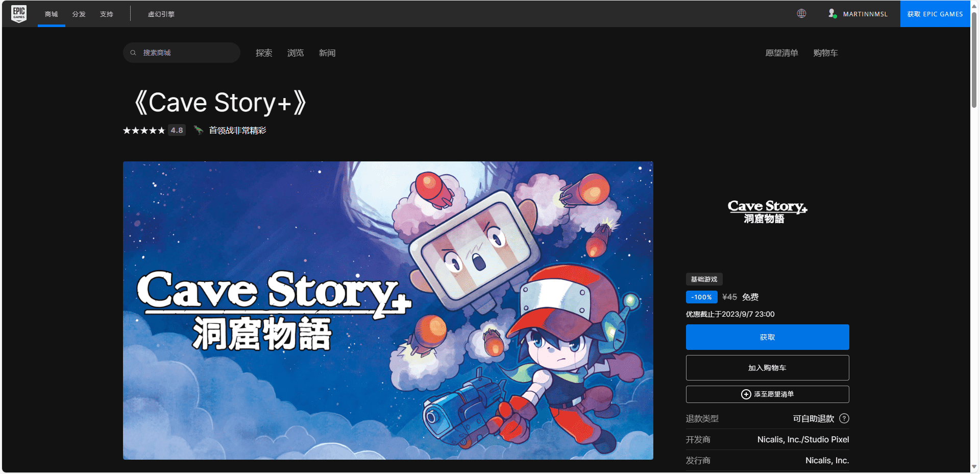
Task: Click the Epic Games logo icon
Action: [x=19, y=14]
